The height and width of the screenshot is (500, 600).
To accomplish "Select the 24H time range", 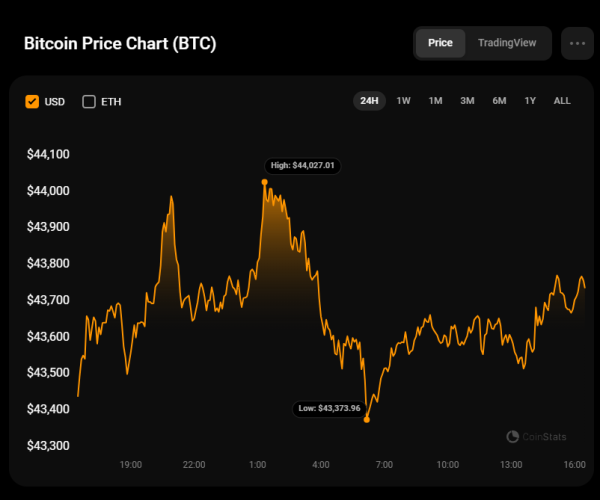I will [x=369, y=101].
